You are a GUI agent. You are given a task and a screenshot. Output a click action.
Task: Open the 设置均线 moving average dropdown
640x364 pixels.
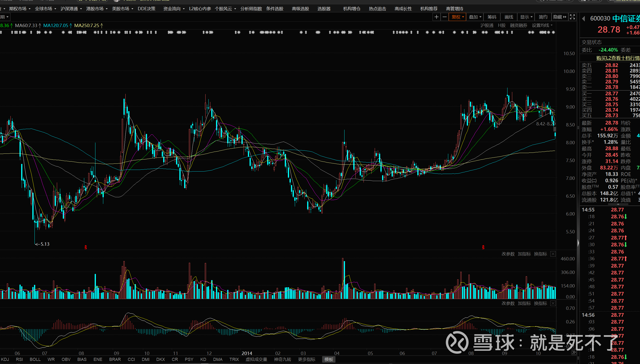(x=542, y=25)
